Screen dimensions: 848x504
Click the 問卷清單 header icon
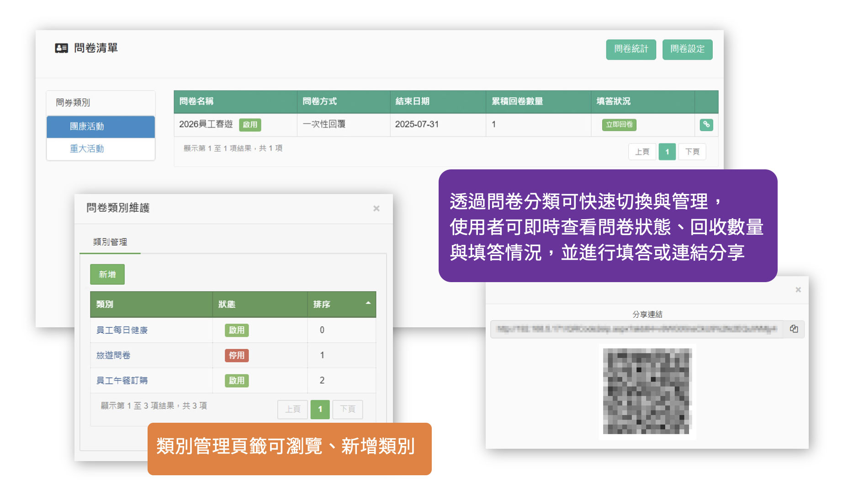click(61, 48)
